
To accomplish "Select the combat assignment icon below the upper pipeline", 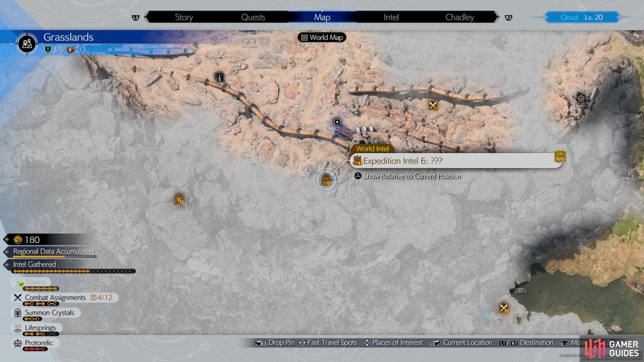I will pos(432,106).
